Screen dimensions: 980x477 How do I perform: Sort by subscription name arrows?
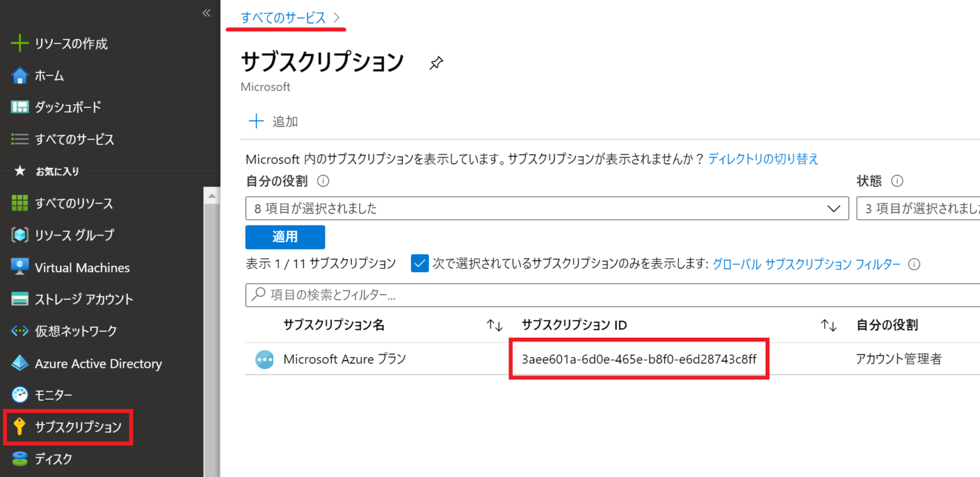coord(494,326)
